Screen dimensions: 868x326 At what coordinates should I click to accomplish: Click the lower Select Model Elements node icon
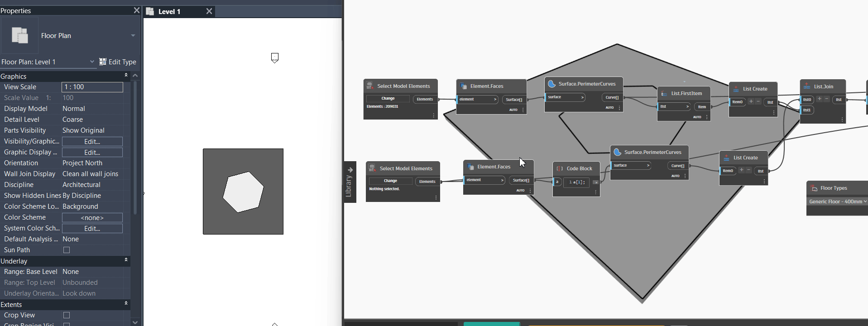click(372, 168)
